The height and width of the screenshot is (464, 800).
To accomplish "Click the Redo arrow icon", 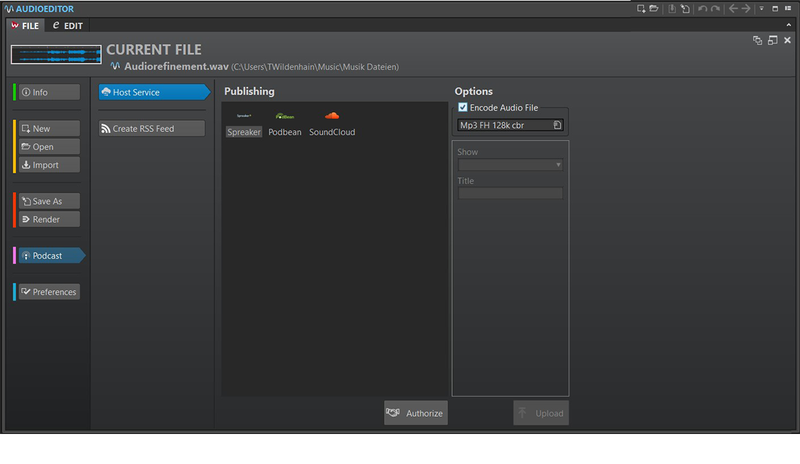I will click(x=715, y=9).
